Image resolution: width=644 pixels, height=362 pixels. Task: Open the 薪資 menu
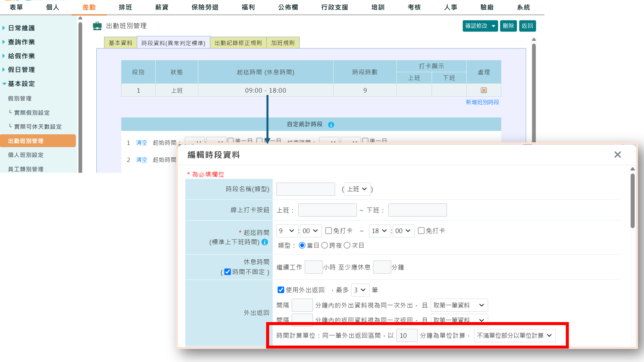pos(161,7)
